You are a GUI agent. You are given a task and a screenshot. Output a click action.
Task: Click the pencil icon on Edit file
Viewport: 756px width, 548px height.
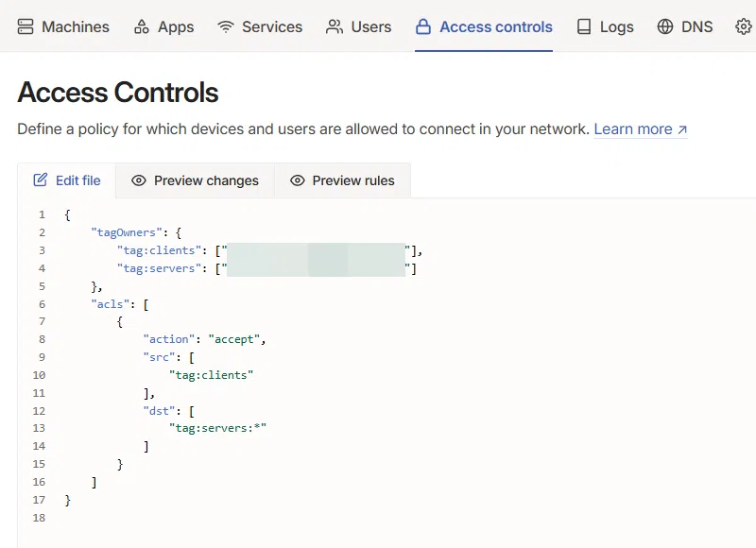tap(41, 180)
